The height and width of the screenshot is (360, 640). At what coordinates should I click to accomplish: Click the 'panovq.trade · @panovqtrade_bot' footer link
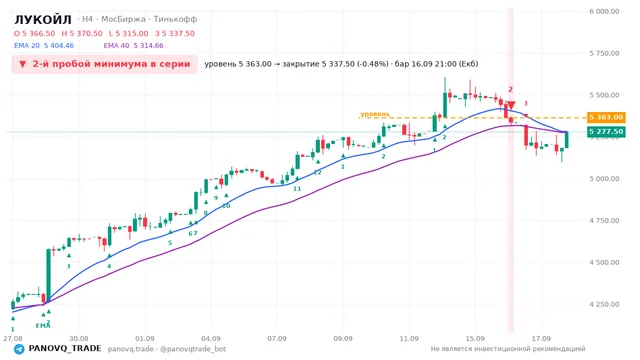(x=167, y=349)
